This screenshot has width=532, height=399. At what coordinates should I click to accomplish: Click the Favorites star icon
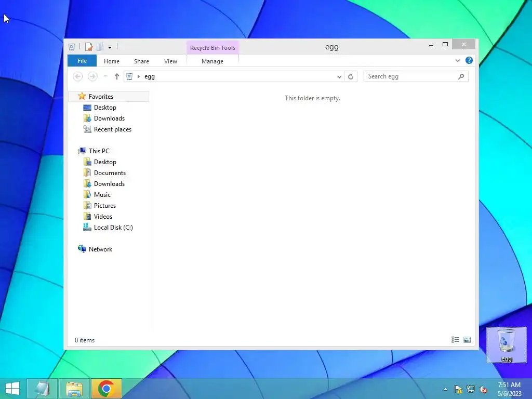coord(82,96)
